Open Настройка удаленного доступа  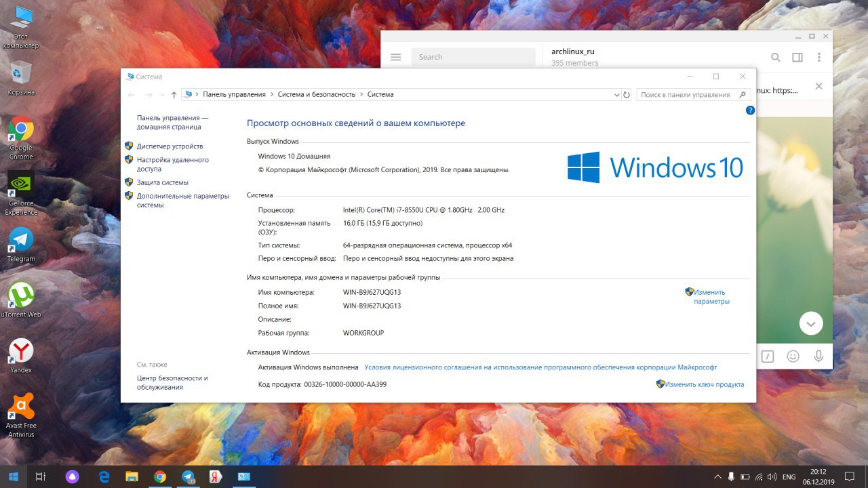[173, 165]
